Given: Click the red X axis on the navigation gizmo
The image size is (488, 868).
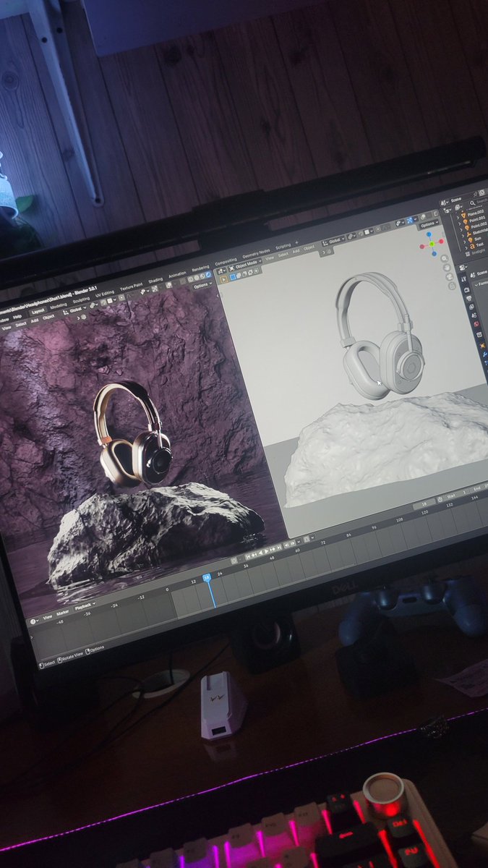Looking at the screenshot, I should point(441,241).
